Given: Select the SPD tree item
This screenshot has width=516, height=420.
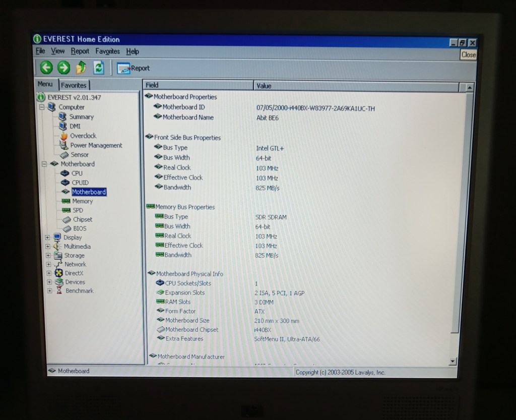Looking at the screenshot, I should [x=78, y=210].
